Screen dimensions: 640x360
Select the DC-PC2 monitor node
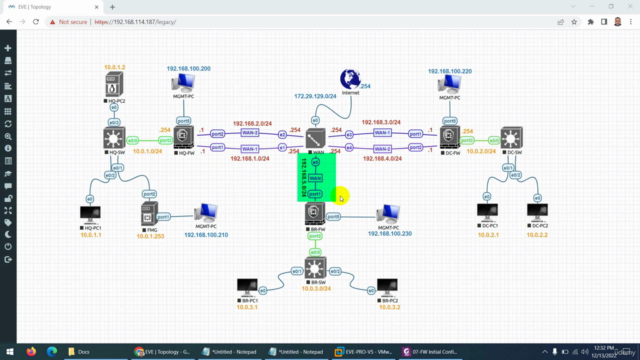coord(537,213)
